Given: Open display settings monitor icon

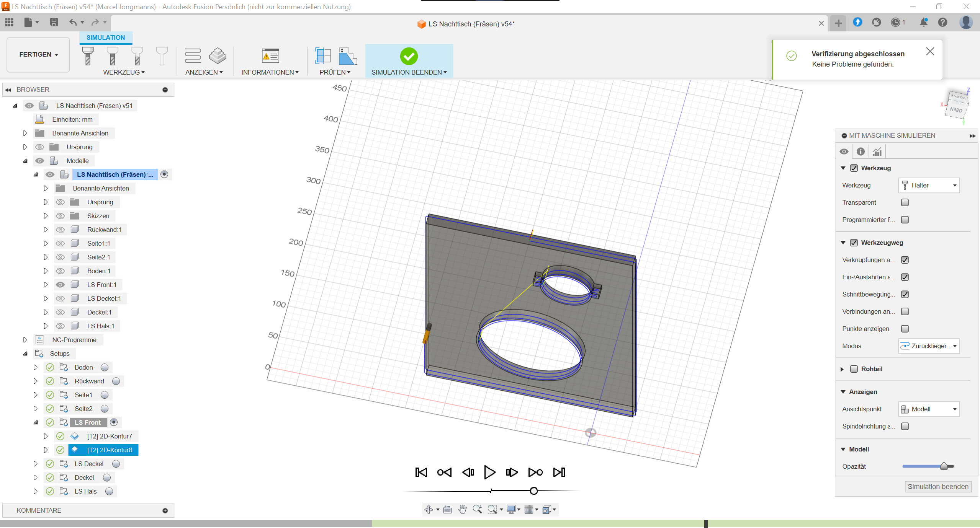Looking at the screenshot, I should pyautogui.click(x=511, y=509).
